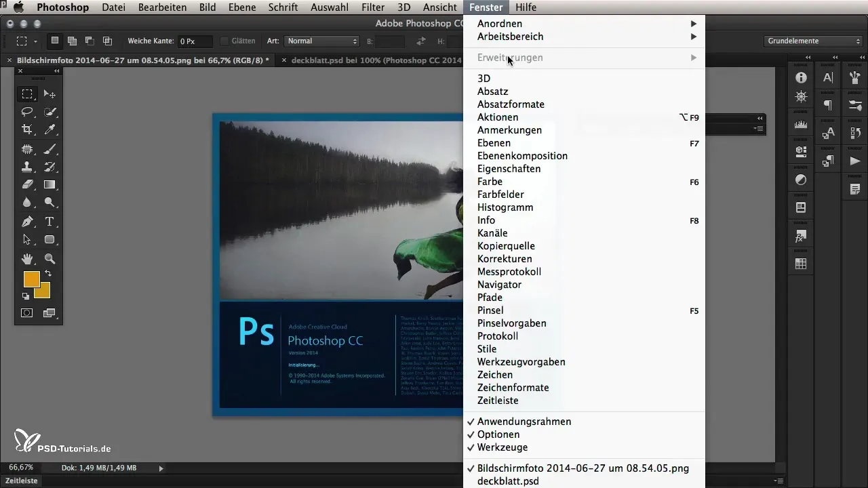The width and height of the screenshot is (868, 488).
Task: Open the Brush Presets panel icon
Action: (855, 106)
